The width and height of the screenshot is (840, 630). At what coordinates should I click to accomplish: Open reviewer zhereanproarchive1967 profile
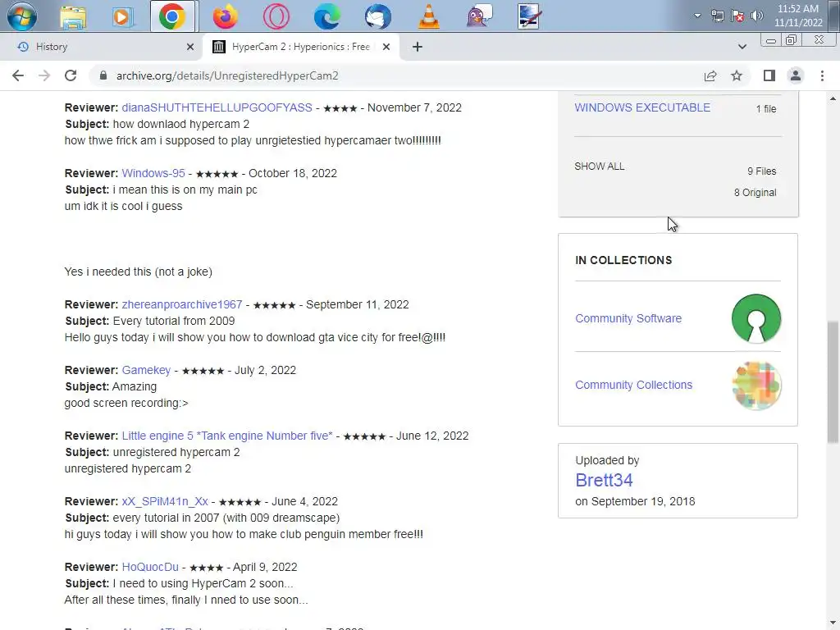(182, 305)
